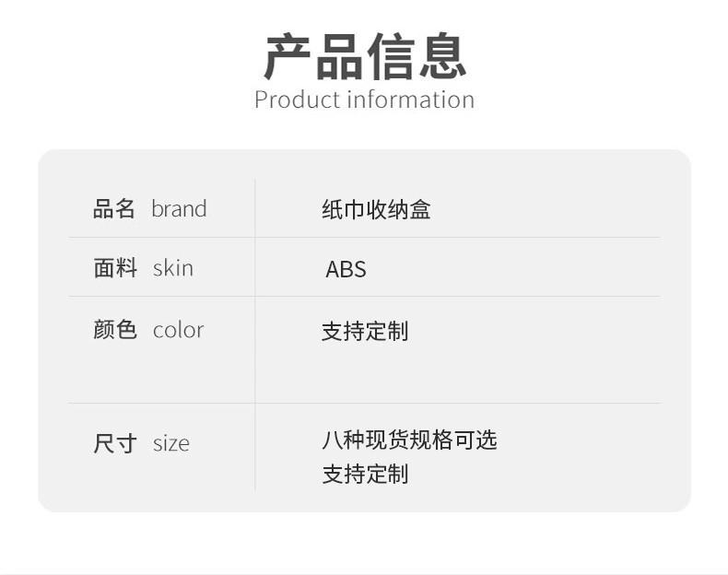Viewport: 728px width, 575px height.
Task: Click the divider line under the brand row
Action: pos(461,237)
